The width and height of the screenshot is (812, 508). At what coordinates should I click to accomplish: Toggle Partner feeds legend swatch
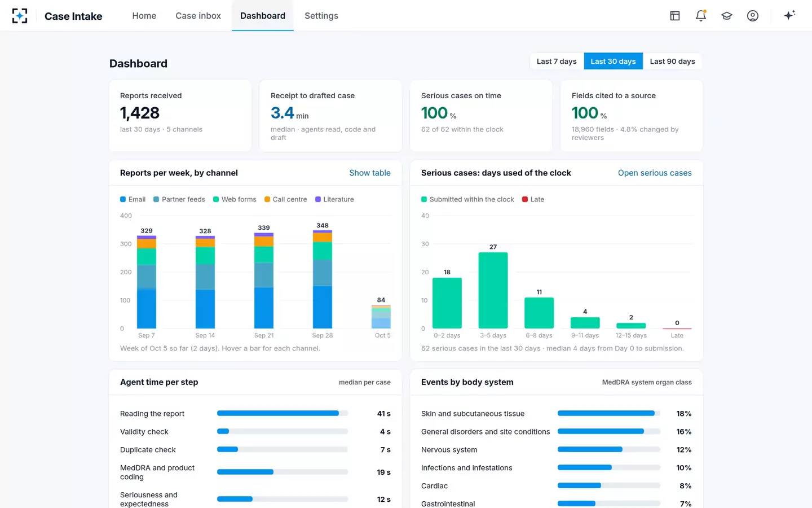(x=156, y=199)
